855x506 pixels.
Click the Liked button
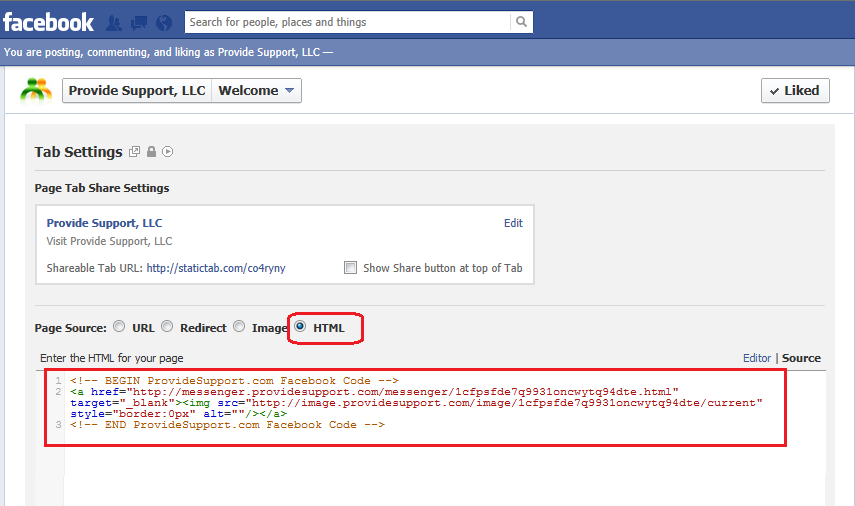click(795, 91)
